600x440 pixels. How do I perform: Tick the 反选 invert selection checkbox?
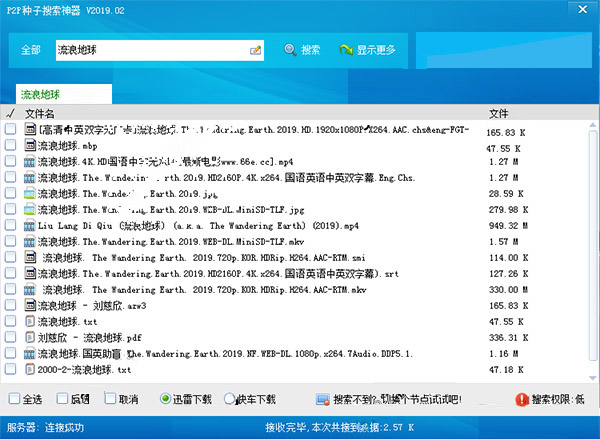(x=62, y=399)
